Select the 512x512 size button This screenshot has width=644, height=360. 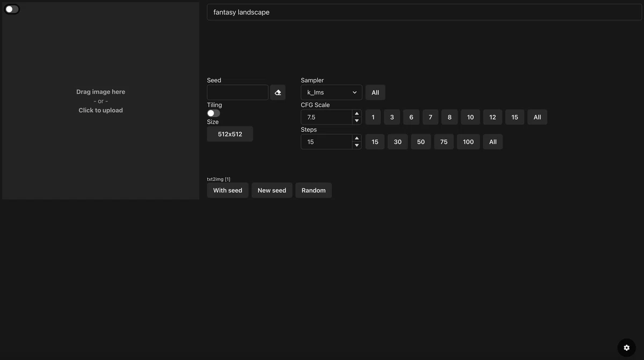[x=230, y=134]
